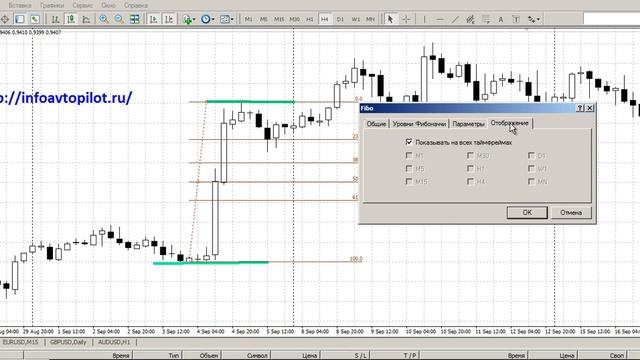Switch to the Уровни Фибоначчи tab
The width and height of the screenshot is (640, 360).
pos(419,124)
